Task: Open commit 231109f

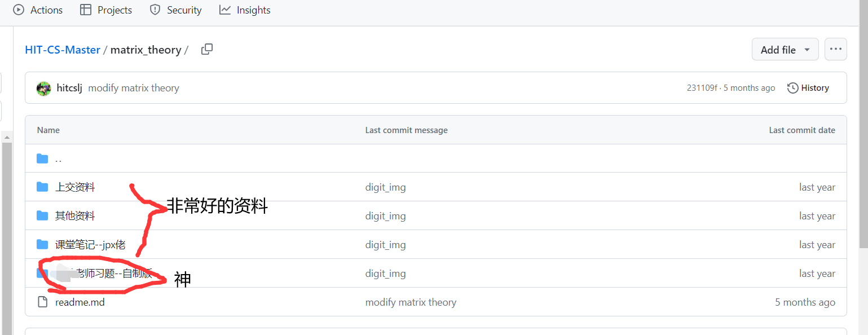Action: pyautogui.click(x=702, y=88)
